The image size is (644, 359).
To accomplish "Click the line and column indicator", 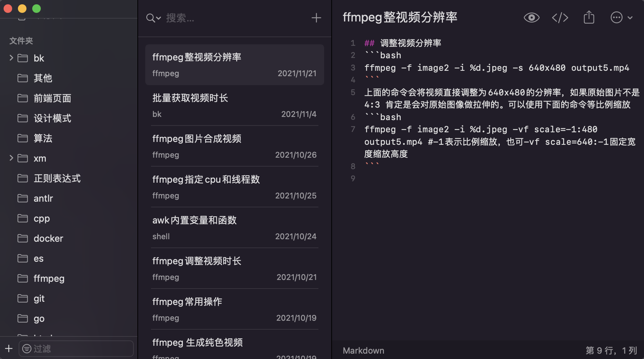I will pos(611,350).
